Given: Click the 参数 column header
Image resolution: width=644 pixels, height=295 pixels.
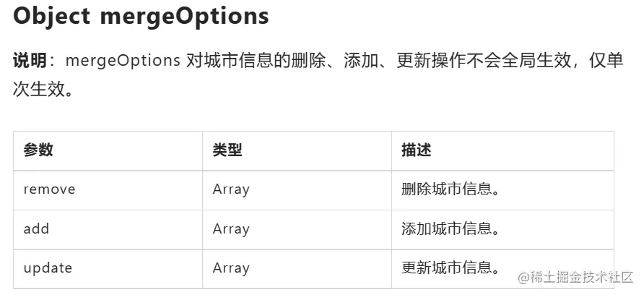Looking at the screenshot, I should tap(38, 150).
